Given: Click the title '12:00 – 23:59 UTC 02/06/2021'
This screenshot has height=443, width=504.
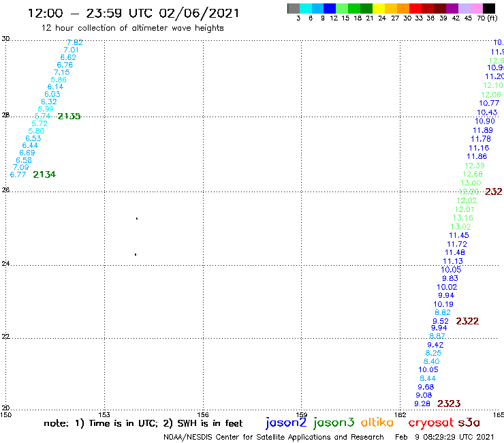Looking at the screenshot, I should 133,13.
